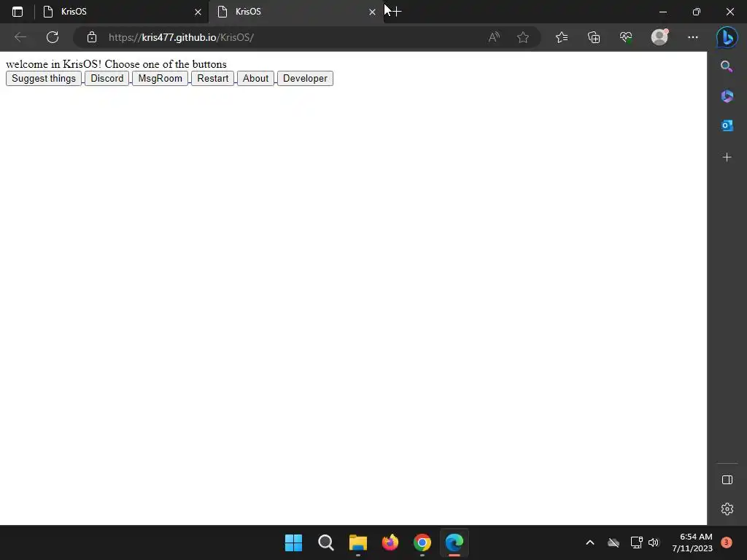Open Microsoft 365 sidebar app
This screenshot has width=747, height=560.
tap(727, 96)
